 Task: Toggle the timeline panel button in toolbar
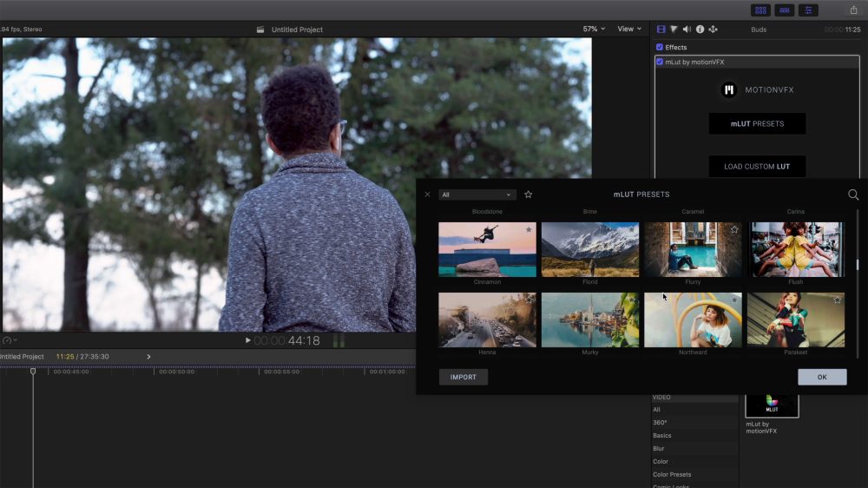point(785,10)
